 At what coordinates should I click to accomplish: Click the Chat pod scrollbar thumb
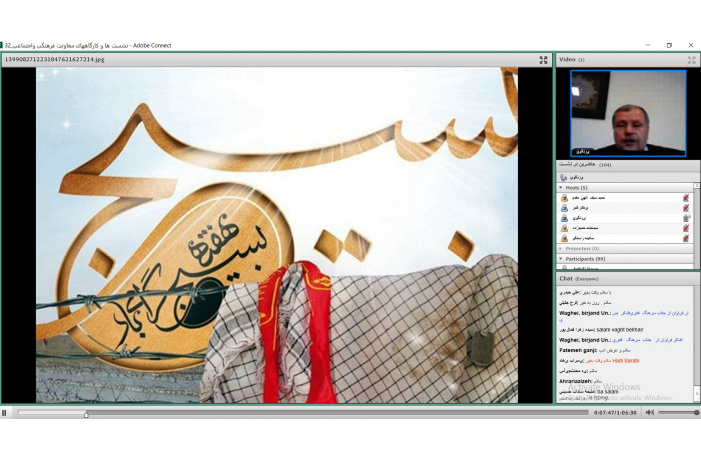pos(697,393)
